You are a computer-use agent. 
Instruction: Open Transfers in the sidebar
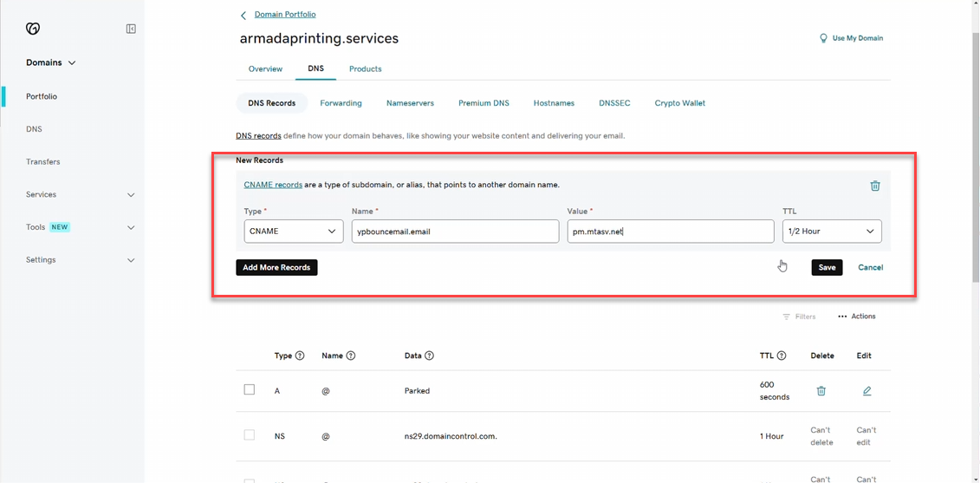(43, 161)
